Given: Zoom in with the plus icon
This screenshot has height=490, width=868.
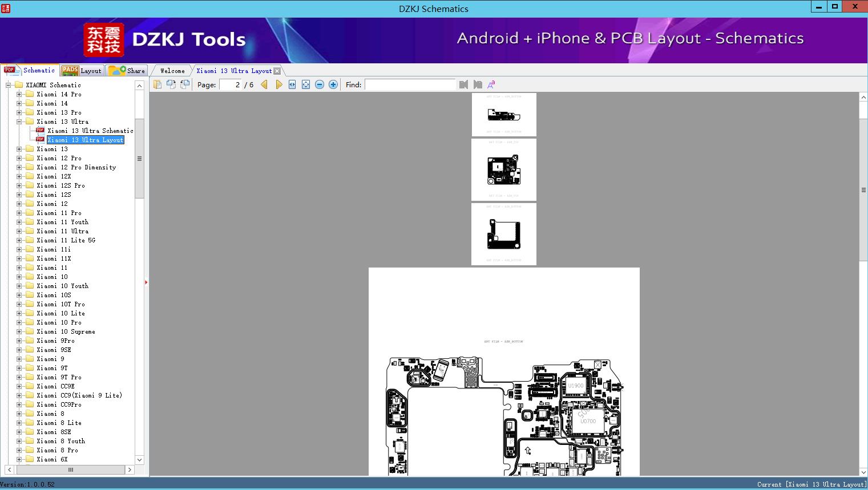Looking at the screenshot, I should [x=333, y=84].
